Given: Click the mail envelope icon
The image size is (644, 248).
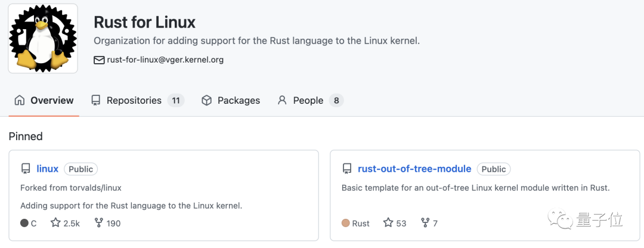Looking at the screenshot, I should click(99, 60).
